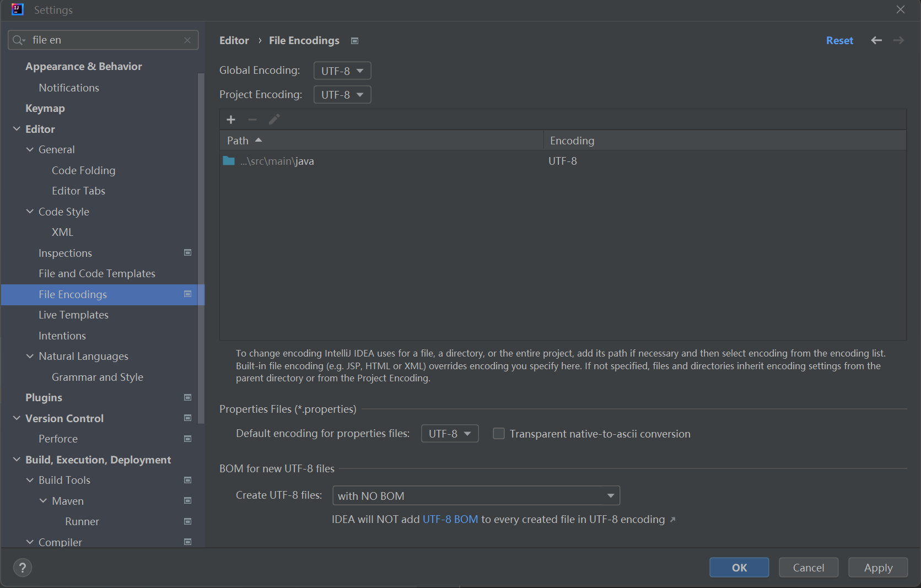Click project icon beside Plugins row
921x588 pixels.
click(x=187, y=397)
